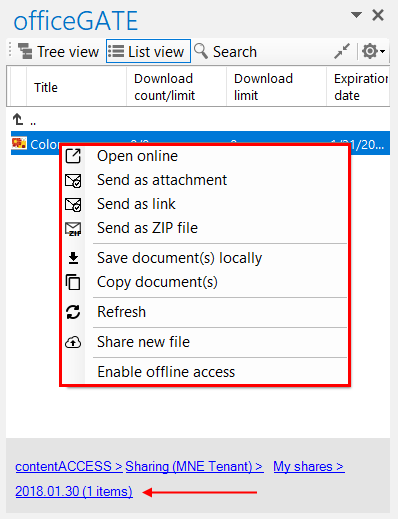Click the collapse arrows icon in toolbar
Screen dimensions: 398x519
342,51
